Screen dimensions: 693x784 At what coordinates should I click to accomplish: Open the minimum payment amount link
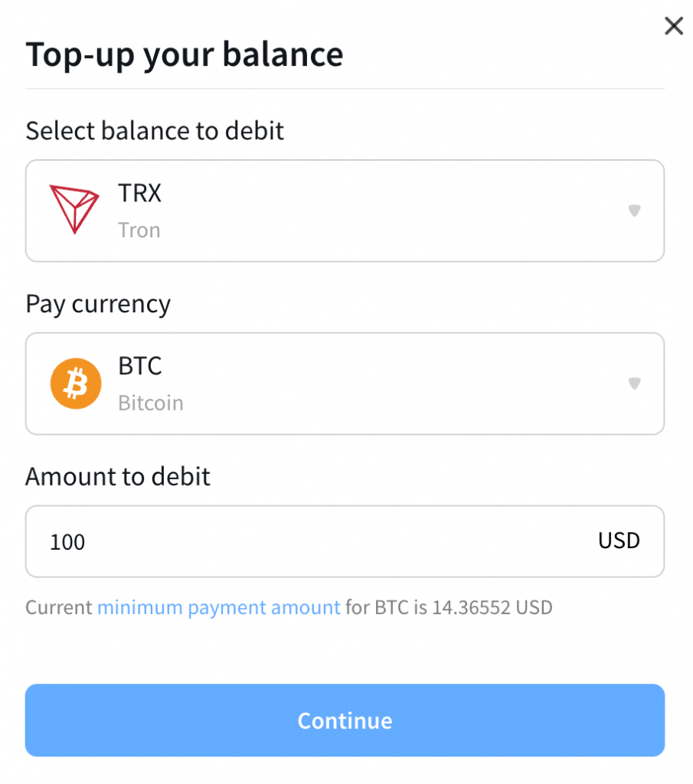(218, 608)
